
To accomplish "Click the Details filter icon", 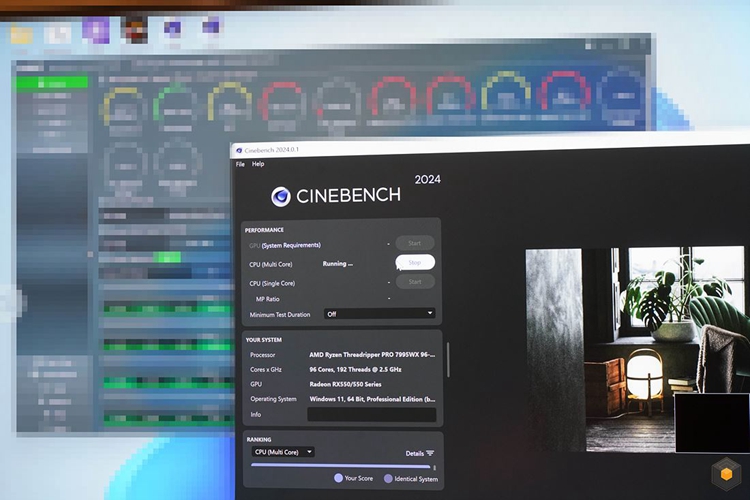I will click(x=430, y=453).
